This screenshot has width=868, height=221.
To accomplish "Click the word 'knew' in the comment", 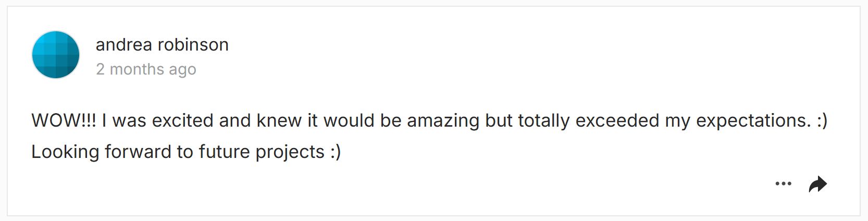I will click(279, 120).
